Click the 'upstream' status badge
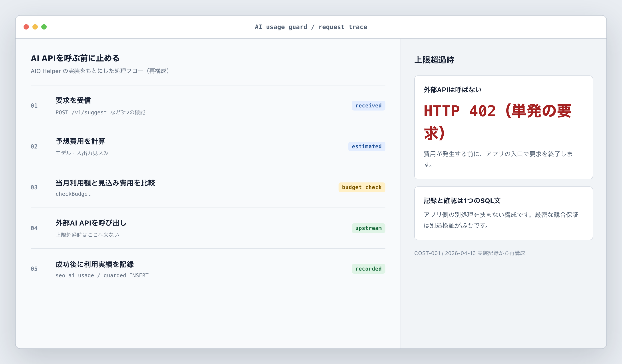 pyautogui.click(x=368, y=228)
